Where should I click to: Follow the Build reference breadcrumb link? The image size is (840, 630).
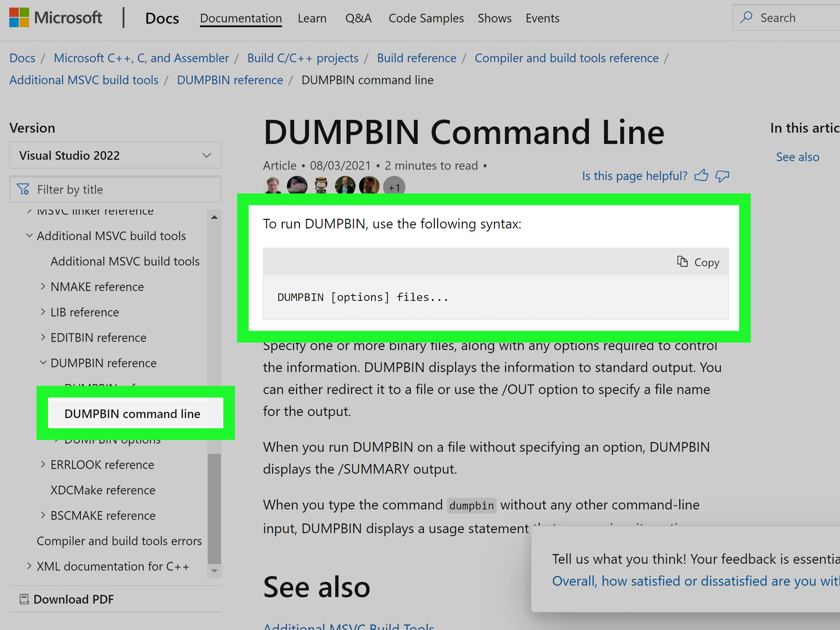click(416, 58)
